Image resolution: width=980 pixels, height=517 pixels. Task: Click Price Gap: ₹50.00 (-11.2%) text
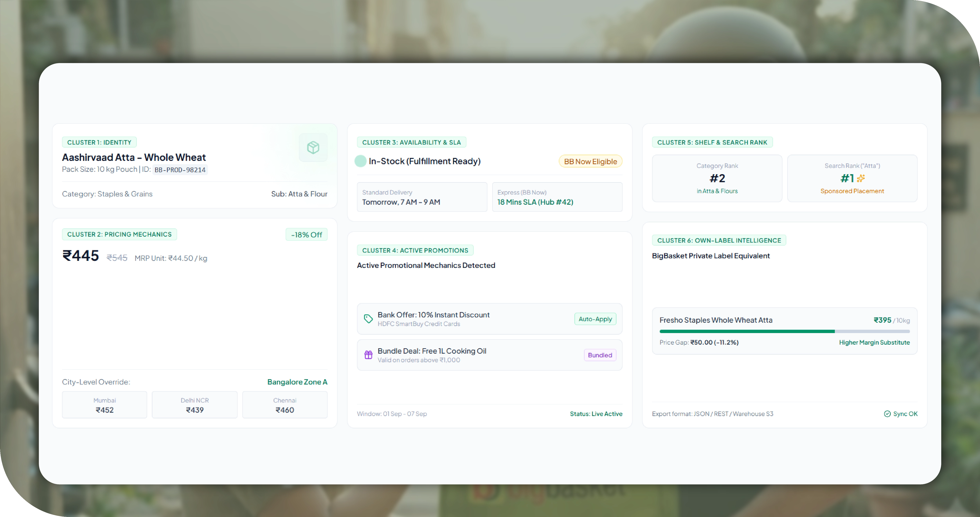[699, 342]
